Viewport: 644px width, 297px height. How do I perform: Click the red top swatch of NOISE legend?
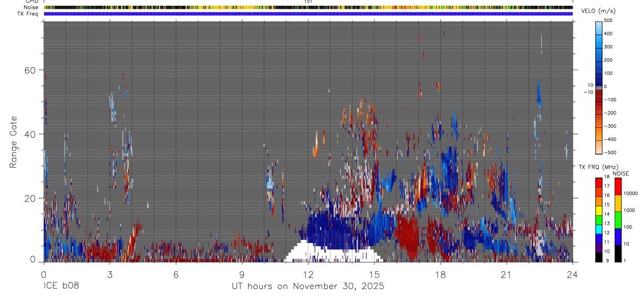click(618, 186)
